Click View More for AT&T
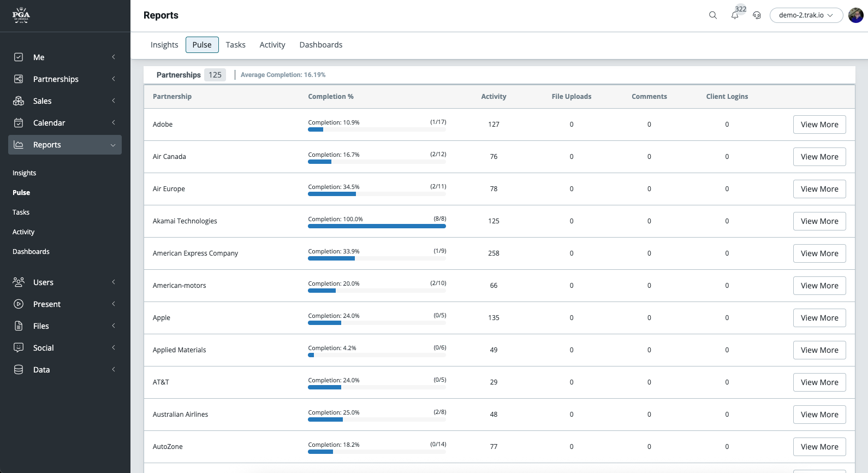The image size is (868, 473). coord(819,382)
